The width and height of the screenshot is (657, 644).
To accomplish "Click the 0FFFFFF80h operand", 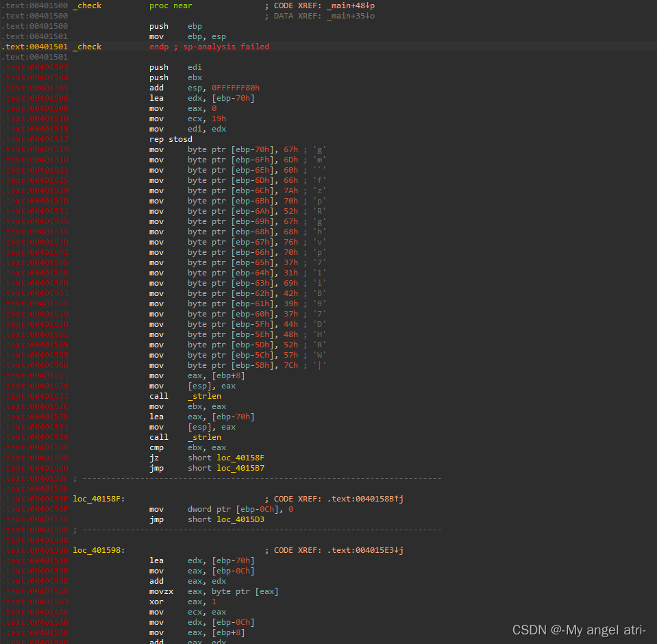I will 236,88.
